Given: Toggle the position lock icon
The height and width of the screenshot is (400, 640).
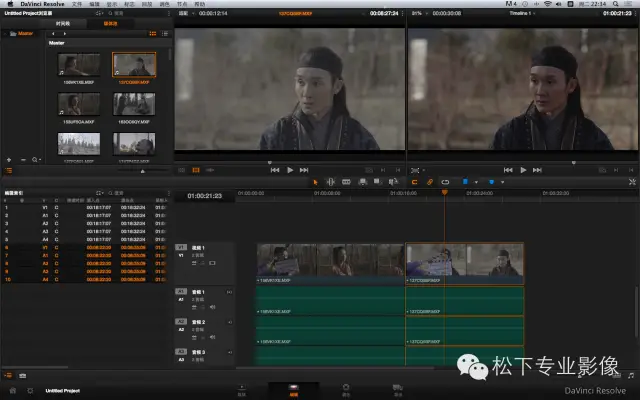Looking at the screenshot, I should 445,182.
